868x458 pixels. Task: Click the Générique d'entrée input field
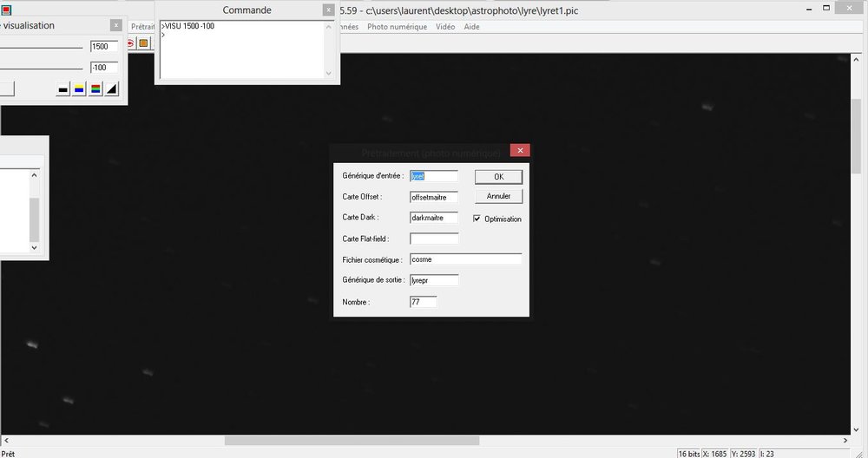coord(434,176)
